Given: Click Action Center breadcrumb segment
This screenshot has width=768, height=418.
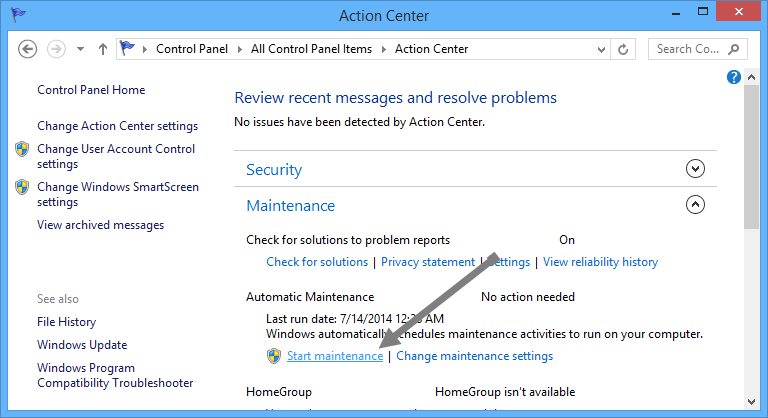Looking at the screenshot, I should point(432,49).
